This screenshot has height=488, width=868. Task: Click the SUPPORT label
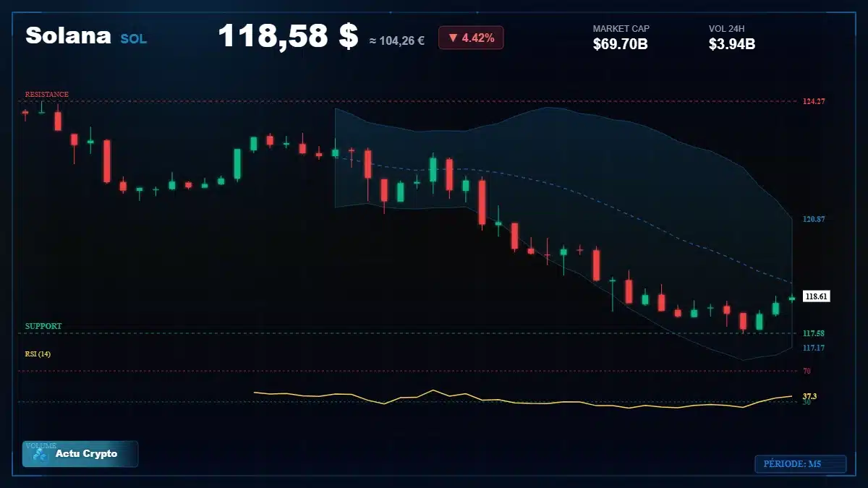coord(43,326)
